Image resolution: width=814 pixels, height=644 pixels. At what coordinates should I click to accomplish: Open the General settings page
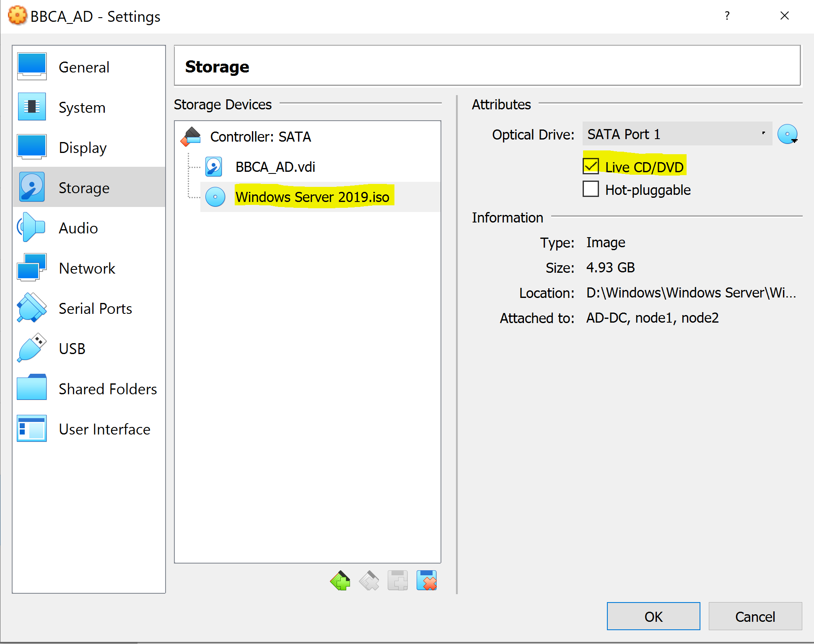tap(89, 67)
